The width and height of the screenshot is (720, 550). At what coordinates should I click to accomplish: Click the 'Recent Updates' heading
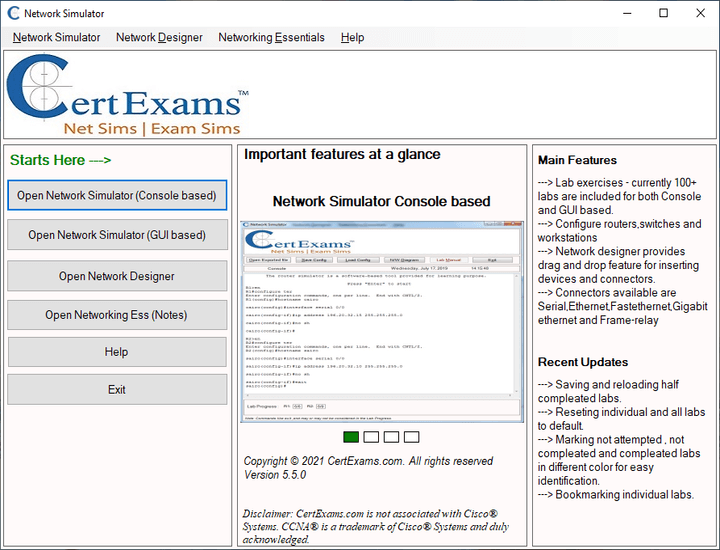tap(583, 362)
